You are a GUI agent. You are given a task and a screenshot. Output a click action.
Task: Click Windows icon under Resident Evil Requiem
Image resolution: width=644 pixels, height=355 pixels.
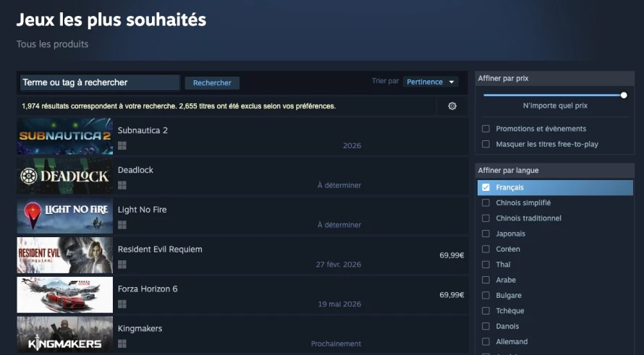click(x=122, y=265)
